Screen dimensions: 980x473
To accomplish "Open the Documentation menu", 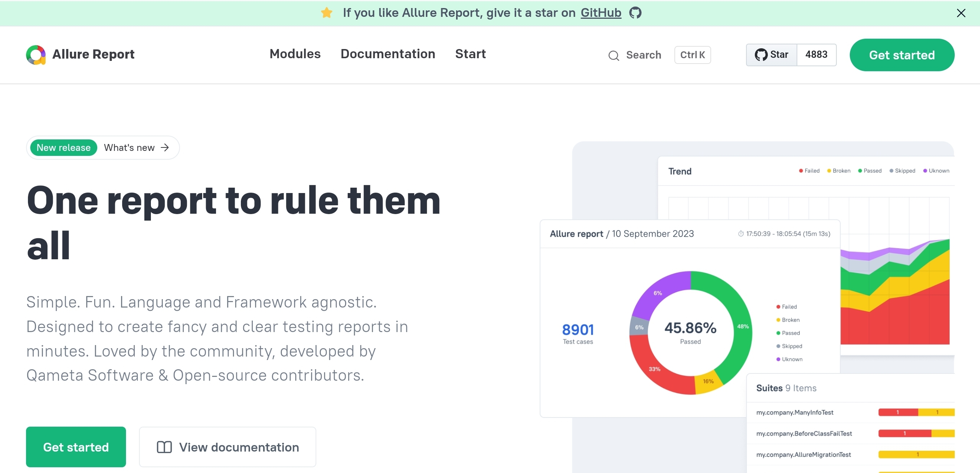I will pyautogui.click(x=388, y=54).
